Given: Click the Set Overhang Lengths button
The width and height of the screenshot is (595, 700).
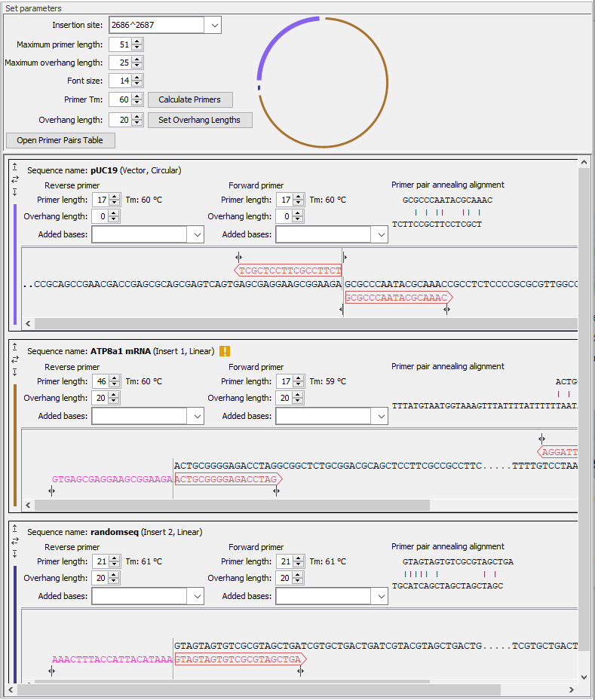Looking at the screenshot, I should point(199,120).
